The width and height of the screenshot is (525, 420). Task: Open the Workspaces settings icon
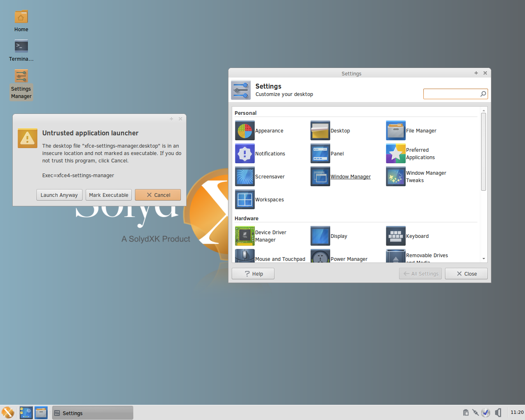[245, 199]
